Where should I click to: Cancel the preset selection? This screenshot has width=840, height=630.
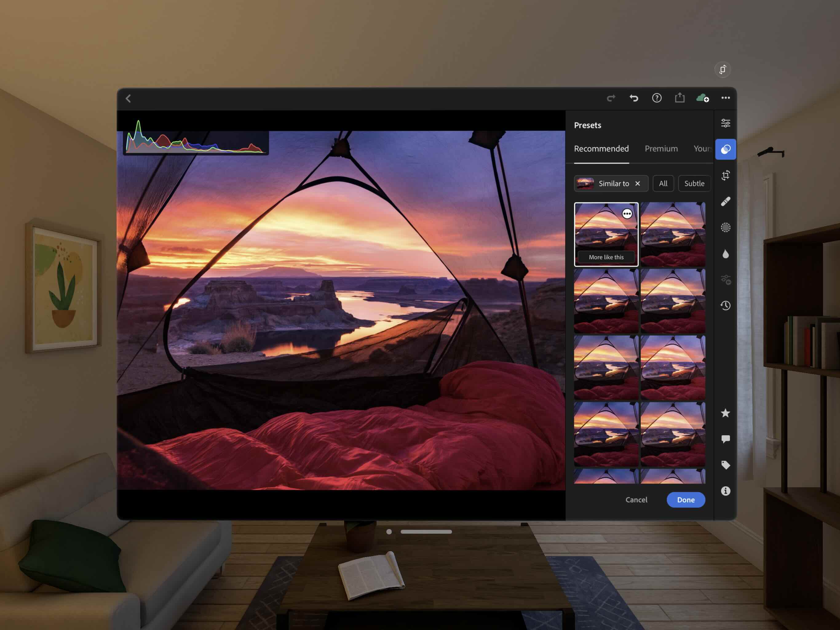point(636,500)
